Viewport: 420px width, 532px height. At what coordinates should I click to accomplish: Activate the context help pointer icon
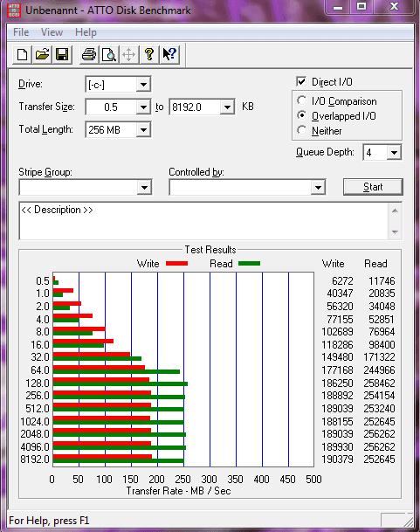click(x=169, y=55)
